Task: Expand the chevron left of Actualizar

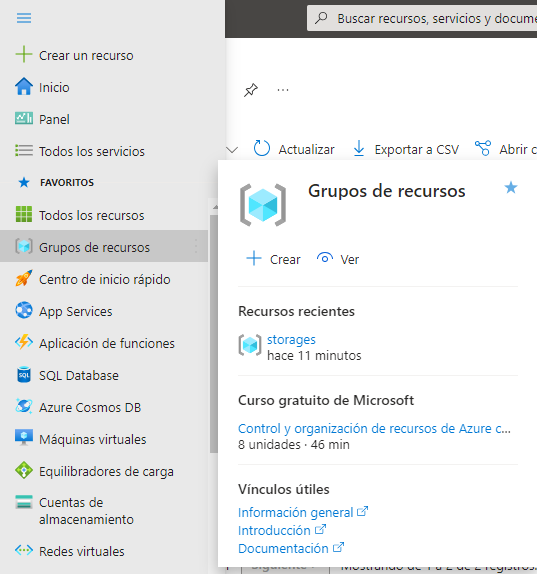Action: tap(232, 149)
